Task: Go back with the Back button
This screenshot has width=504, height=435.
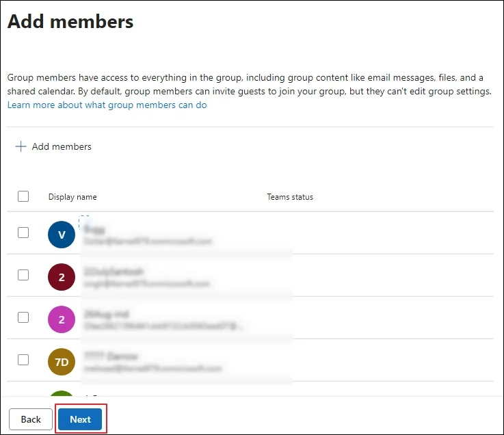Action: pos(31,419)
